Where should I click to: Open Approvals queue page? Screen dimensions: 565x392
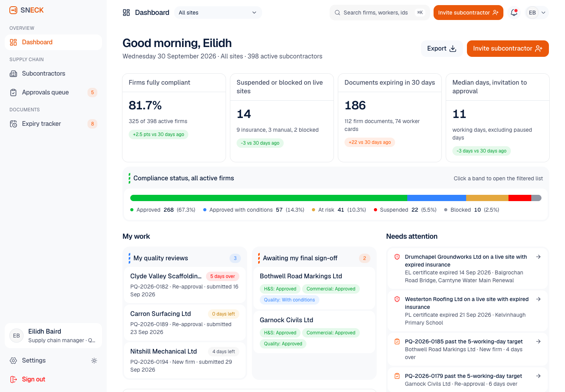pos(53,93)
